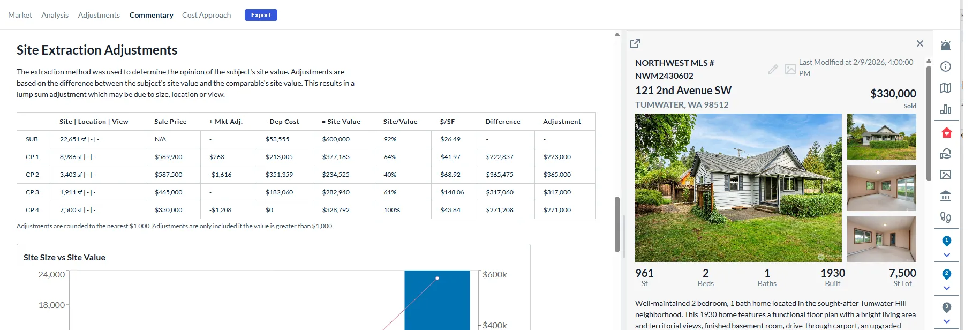
Task: Click CP 3 site size 1,911 sf
Action: click(x=78, y=192)
